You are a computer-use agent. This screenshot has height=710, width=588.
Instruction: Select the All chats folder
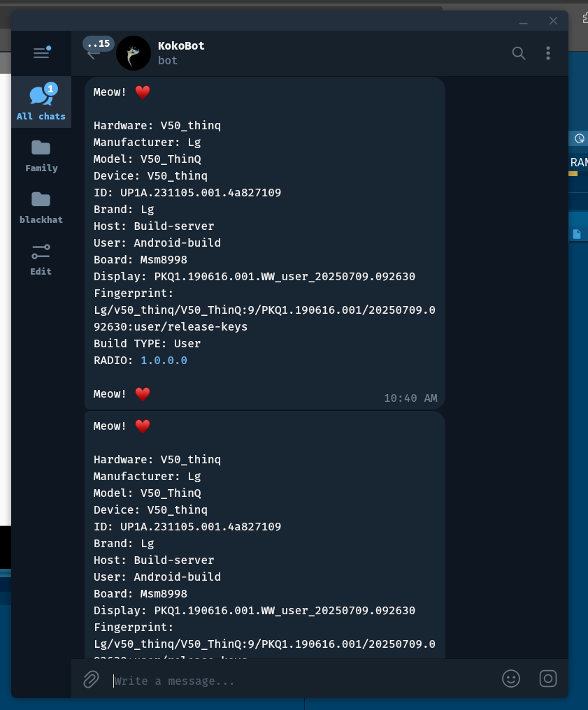41,102
